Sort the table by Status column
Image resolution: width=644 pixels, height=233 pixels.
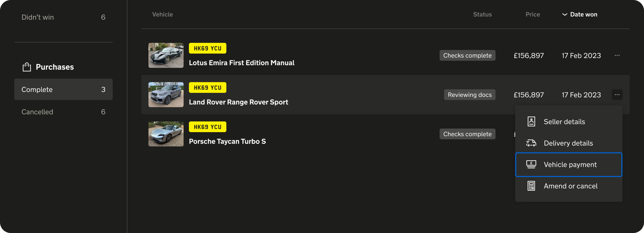tap(482, 15)
